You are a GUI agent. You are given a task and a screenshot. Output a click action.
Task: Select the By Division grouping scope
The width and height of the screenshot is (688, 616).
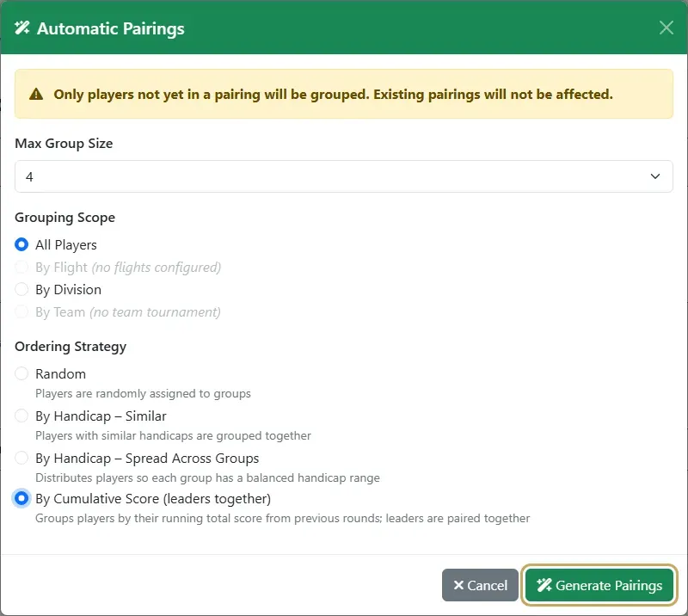click(x=21, y=289)
